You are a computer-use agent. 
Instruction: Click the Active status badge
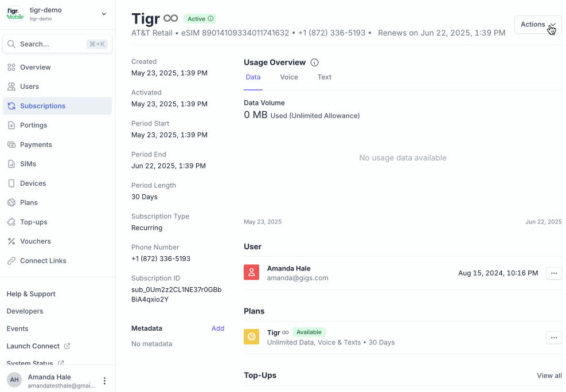coord(200,19)
